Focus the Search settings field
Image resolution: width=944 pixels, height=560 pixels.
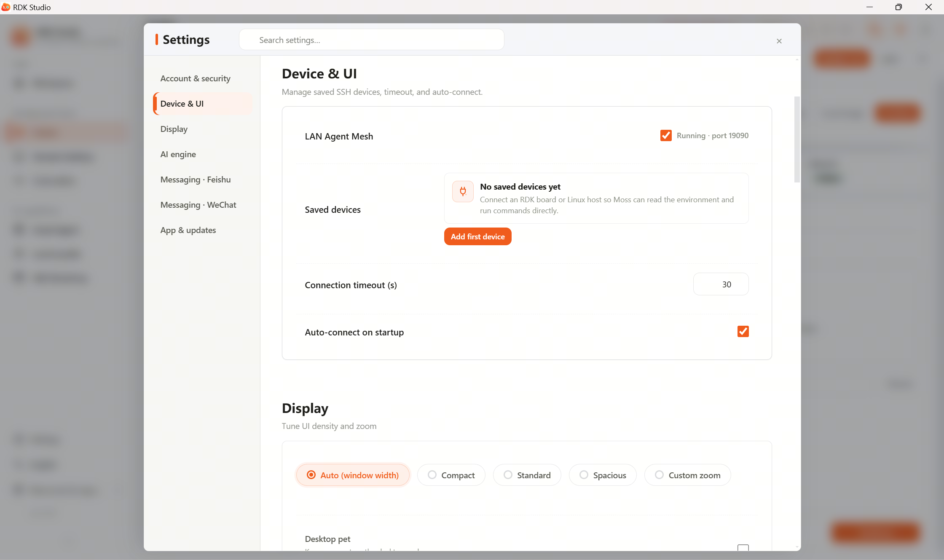coord(371,40)
